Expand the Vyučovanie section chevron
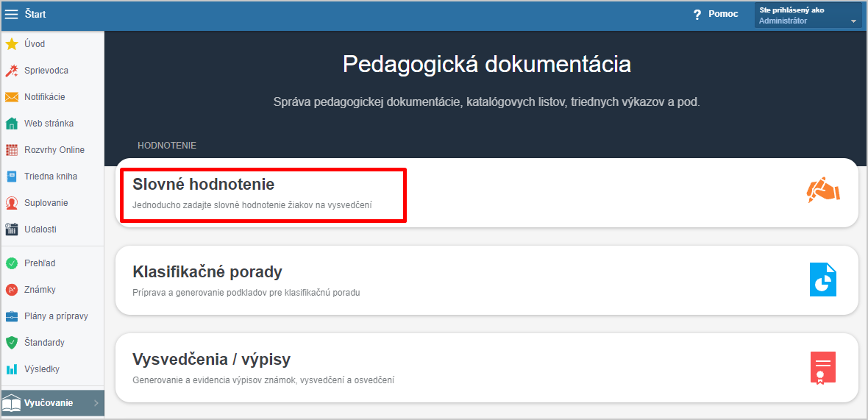This screenshot has width=868, height=420. (96, 403)
